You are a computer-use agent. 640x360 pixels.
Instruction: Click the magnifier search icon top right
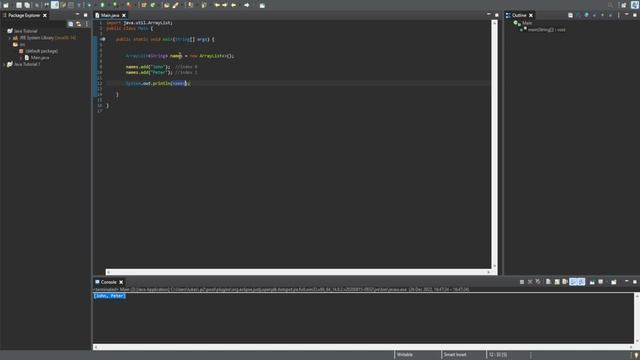pyautogui.click(x=610, y=5)
